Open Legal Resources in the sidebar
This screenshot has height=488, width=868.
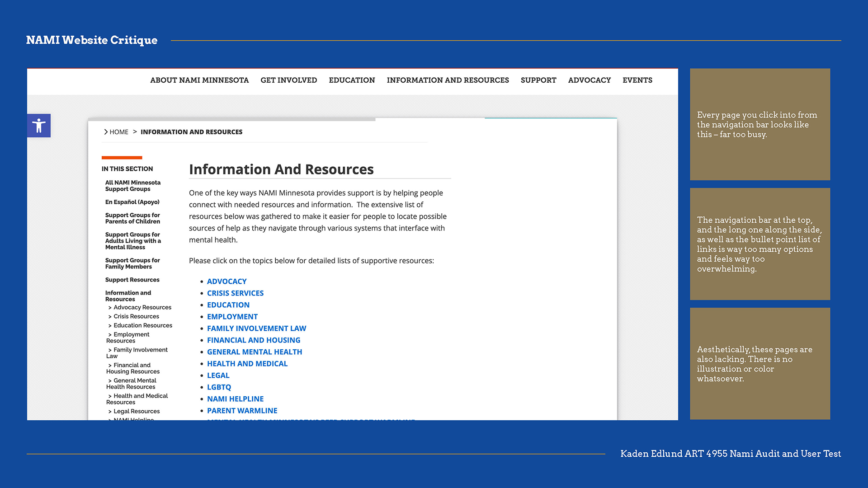click(x=137, y=411)
